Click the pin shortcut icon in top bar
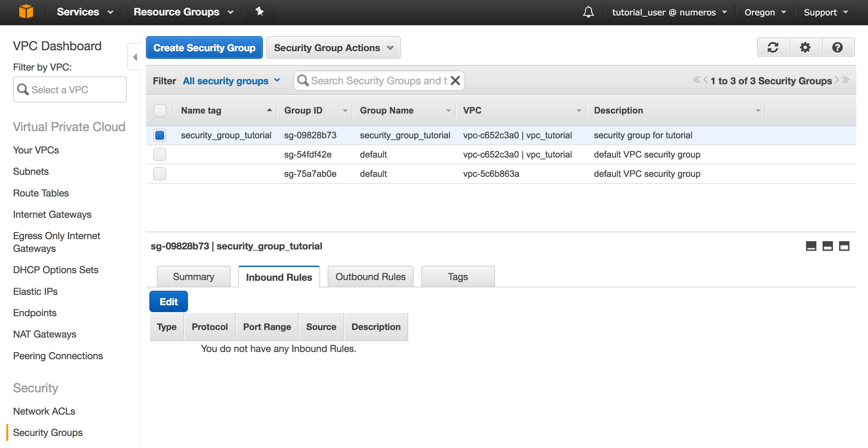 coord(260,12)
